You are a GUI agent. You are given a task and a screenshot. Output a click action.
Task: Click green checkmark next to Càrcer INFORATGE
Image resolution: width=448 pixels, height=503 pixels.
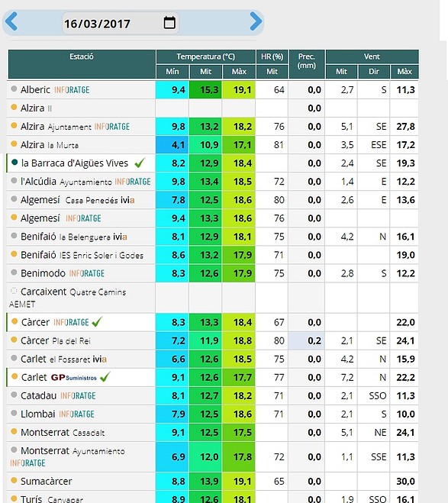click(x=97, y=322)
